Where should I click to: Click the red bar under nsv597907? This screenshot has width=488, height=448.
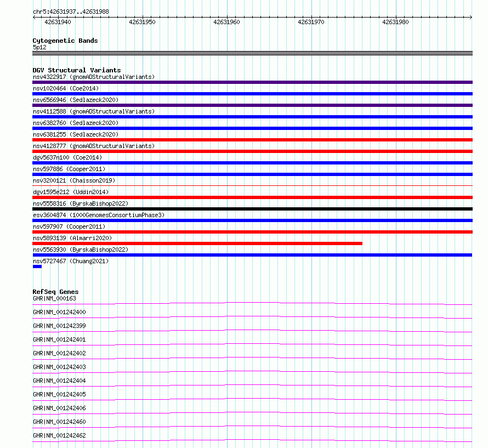(x=252, y=232)
